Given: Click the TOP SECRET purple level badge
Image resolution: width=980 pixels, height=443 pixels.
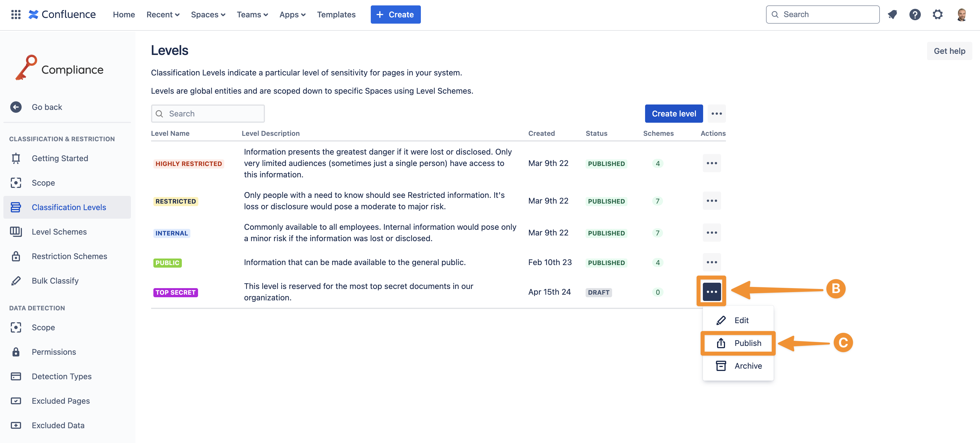Looking at the screenshot, I should pyautogui.click(x=175, y=292).
